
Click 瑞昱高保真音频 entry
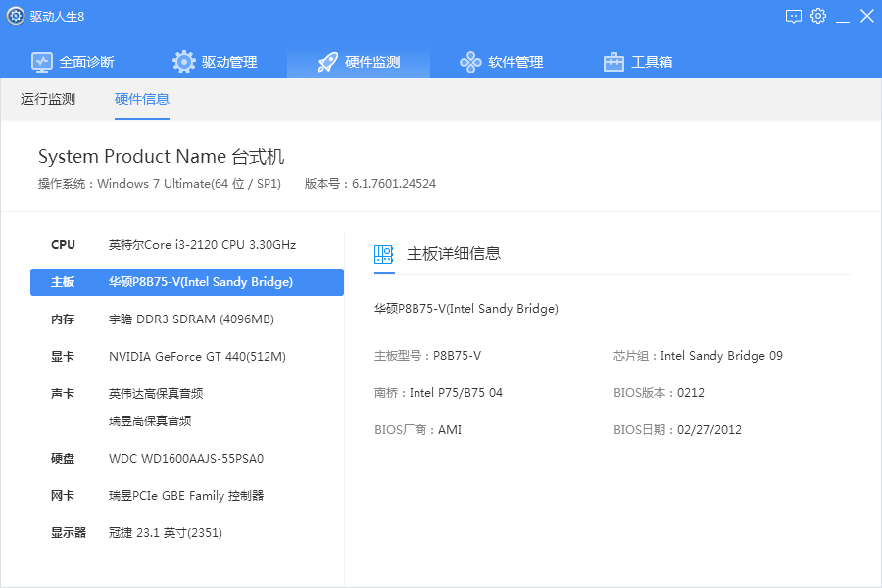[150, 420]
